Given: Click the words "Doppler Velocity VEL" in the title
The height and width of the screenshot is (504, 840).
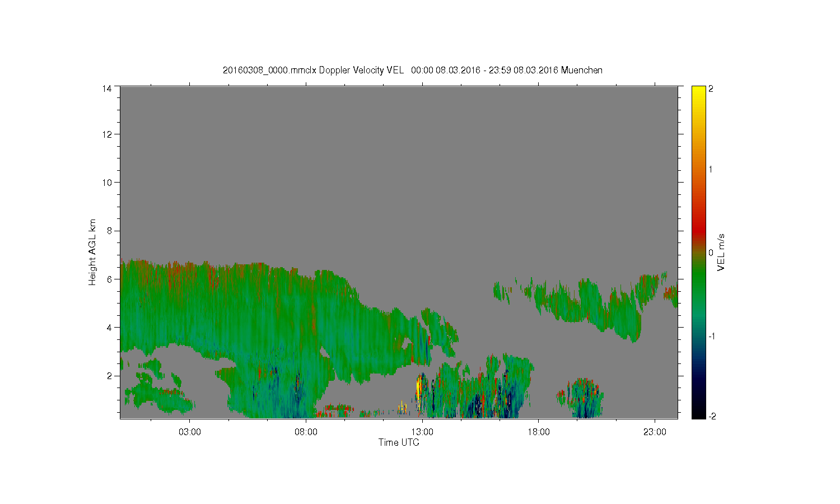Looking at the screenshot, I should click(361, 70).
